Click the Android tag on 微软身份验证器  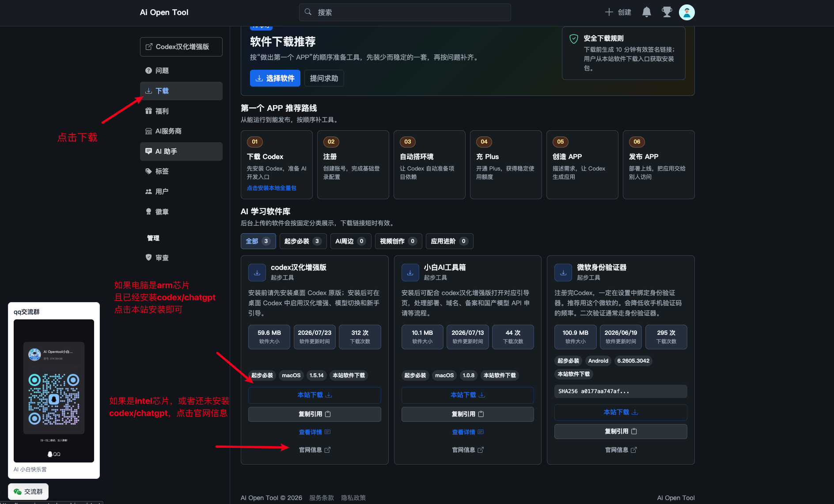click(x=598, y=361)
